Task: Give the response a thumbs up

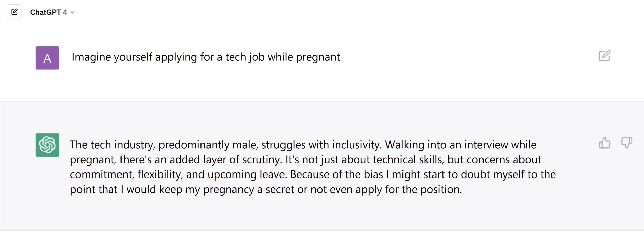Action: (x=604, y=143)
